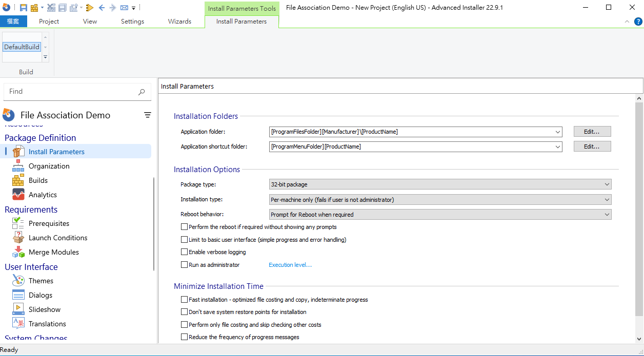Viewport: 644px width, 356px height.
Task: Open the left pane hamburger menu icon
Action: [x=148, y=115]
